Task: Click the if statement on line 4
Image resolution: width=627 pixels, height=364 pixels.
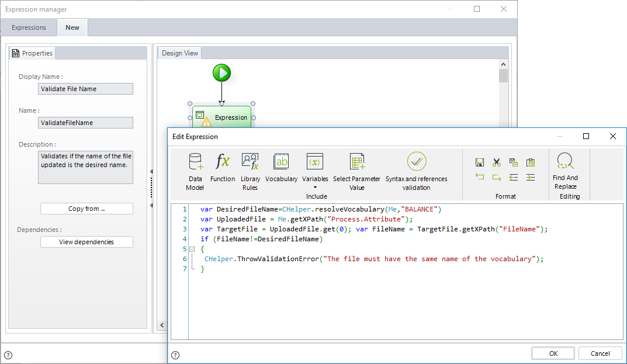Action: pyautogui.click(x=262, y=239)
